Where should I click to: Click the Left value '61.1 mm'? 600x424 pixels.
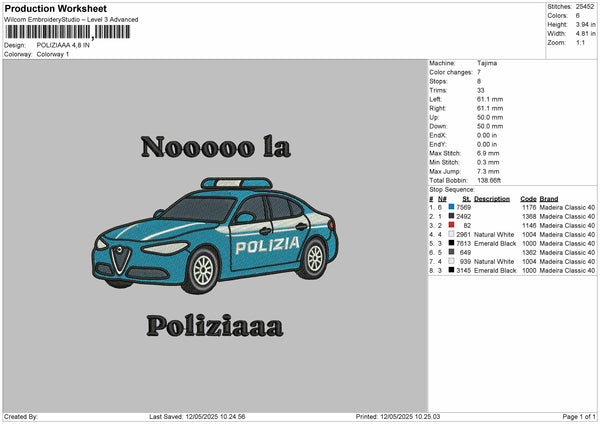pyautogui.click(x=490, y=99)
